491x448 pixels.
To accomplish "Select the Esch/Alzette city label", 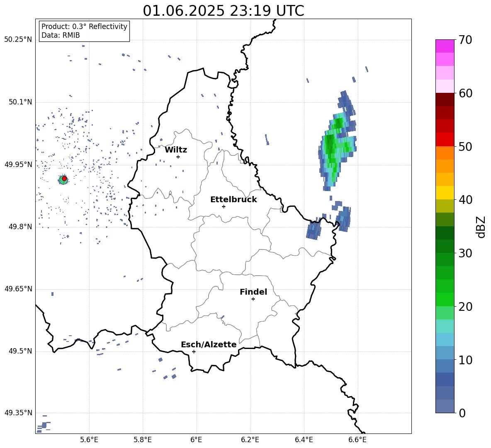I will [x=209, y=344].
